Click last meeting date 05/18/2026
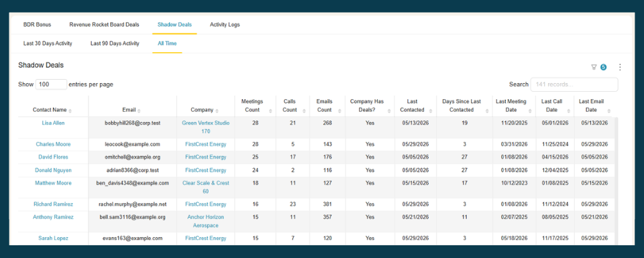Image resolution: width=644 pixels, height=258 pixels. [x=514, y=239]
